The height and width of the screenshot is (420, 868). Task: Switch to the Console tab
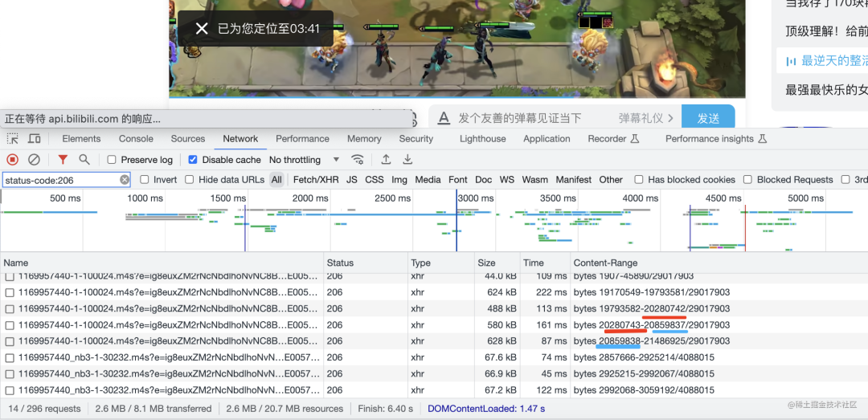tap(136, 139)
